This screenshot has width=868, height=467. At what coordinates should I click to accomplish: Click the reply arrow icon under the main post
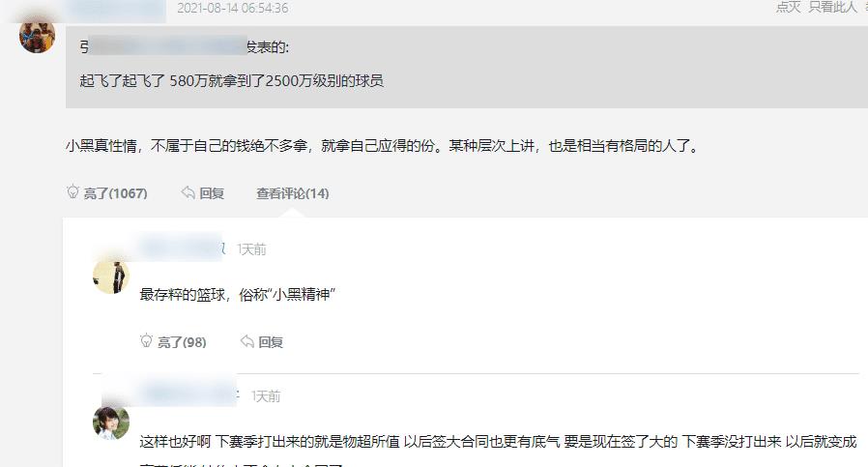click(188, 192)
